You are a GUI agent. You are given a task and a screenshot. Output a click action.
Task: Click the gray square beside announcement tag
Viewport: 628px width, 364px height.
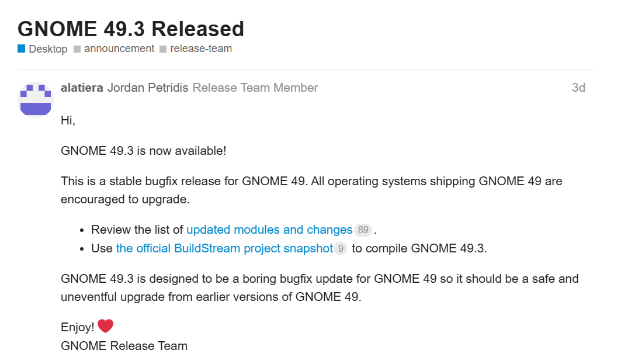(77, 49)
